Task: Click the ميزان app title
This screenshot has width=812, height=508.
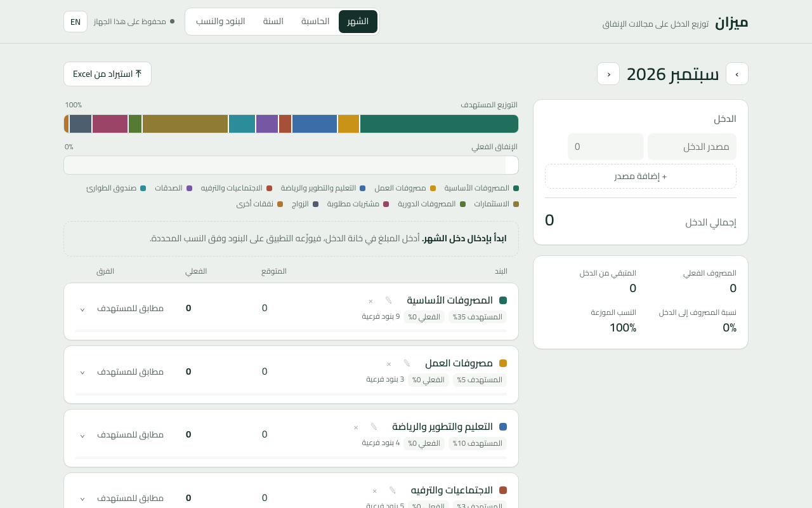Action: point(731,22)
